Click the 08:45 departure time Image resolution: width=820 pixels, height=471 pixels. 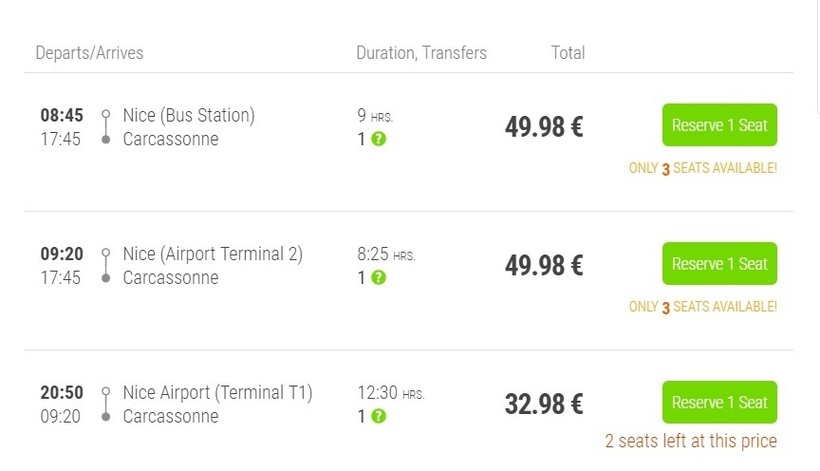coord(62,115)
